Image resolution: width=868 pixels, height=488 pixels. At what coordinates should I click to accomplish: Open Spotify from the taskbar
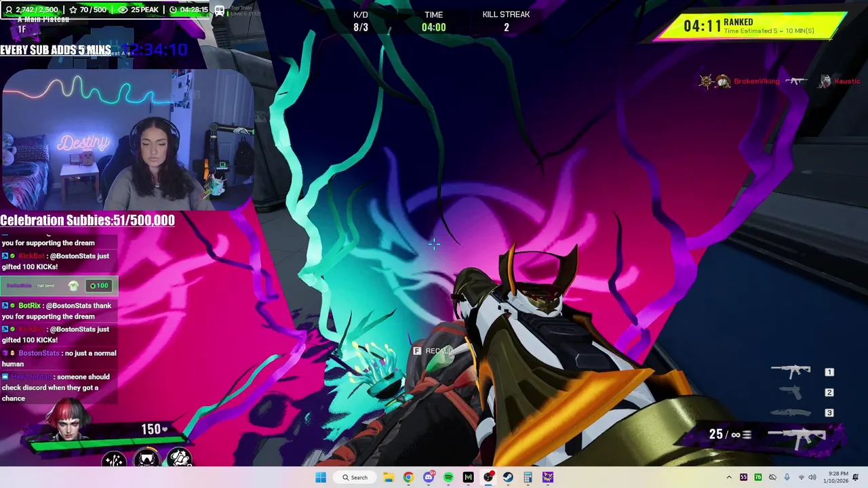(448, 477)
